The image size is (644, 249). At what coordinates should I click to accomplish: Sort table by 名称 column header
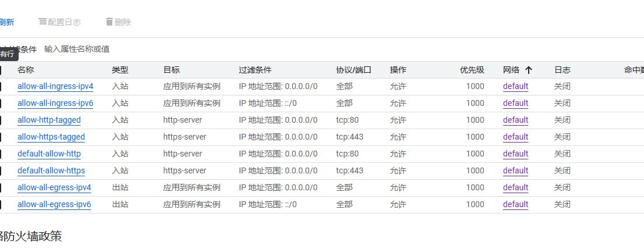pyautogui.click(x=26, y=70)
